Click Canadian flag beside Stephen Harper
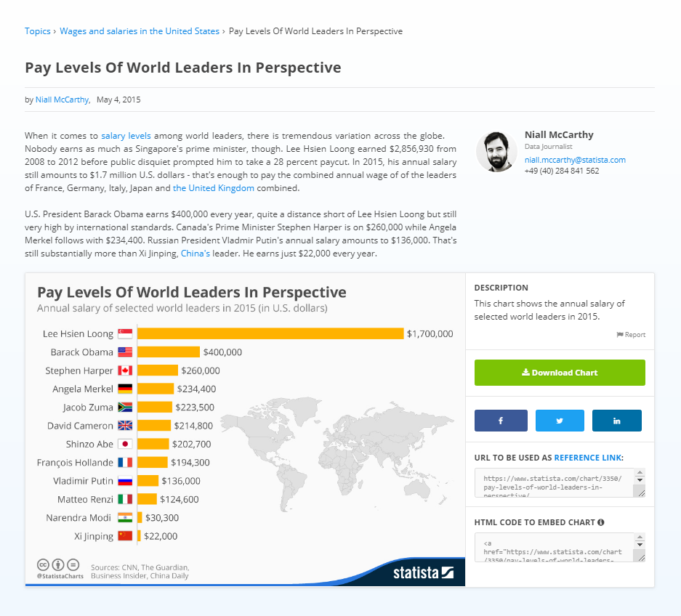Image resolution: width=681 pixels, height=616 pixels. [x=125, y=370]
